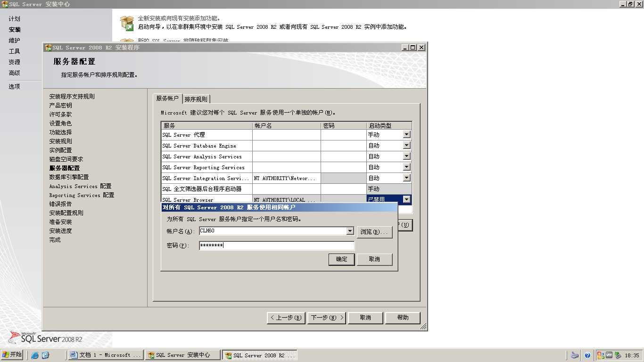Click the VM tools tray icon
This screenshot has width=644, height=362.
tap(609, 355)
